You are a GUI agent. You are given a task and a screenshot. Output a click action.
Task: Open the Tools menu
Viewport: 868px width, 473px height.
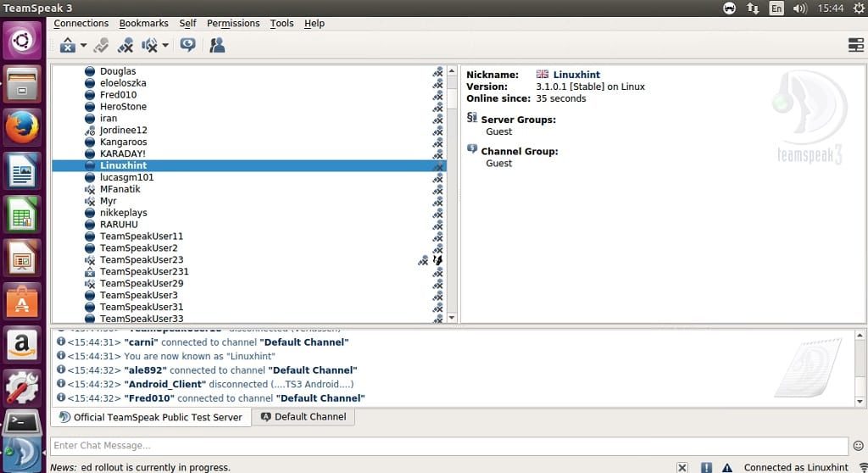tap(281, 23)
